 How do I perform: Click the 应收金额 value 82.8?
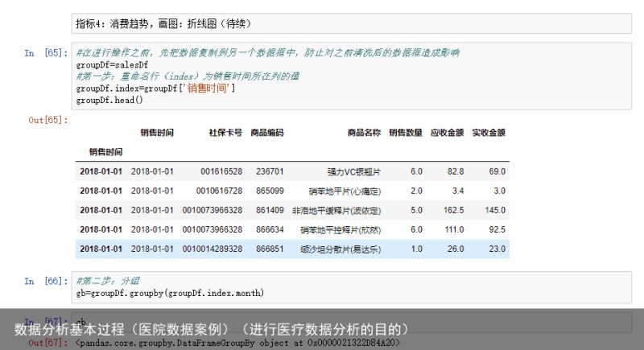[456, 171]
